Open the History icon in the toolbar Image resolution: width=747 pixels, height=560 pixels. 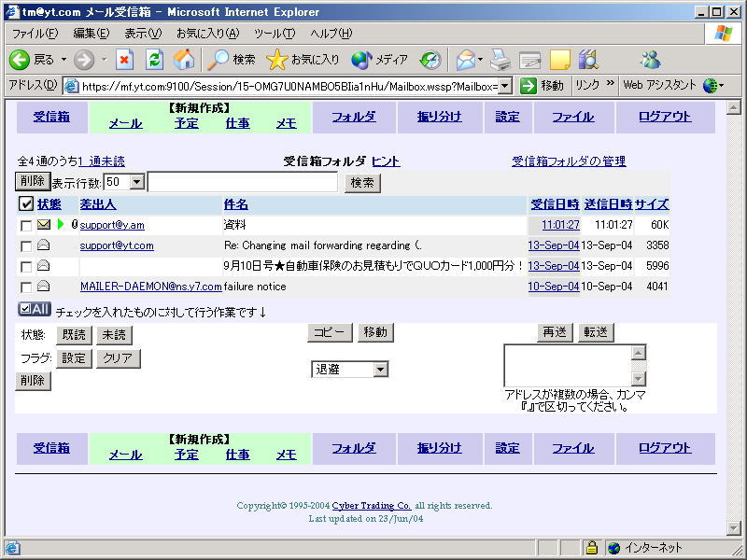430,60
